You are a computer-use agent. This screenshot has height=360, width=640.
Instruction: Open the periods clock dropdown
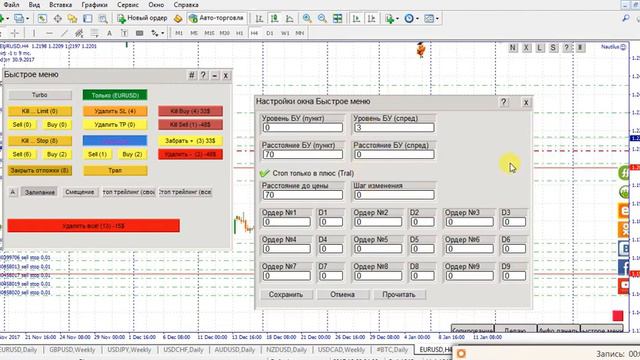[x=417, y=18]
